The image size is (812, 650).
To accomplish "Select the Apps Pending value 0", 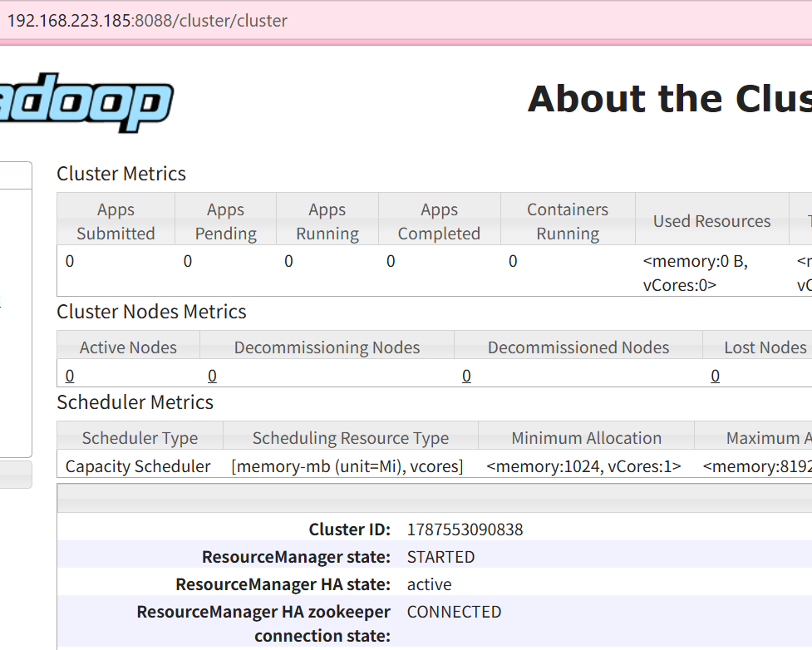I will [x=188, y=261].
